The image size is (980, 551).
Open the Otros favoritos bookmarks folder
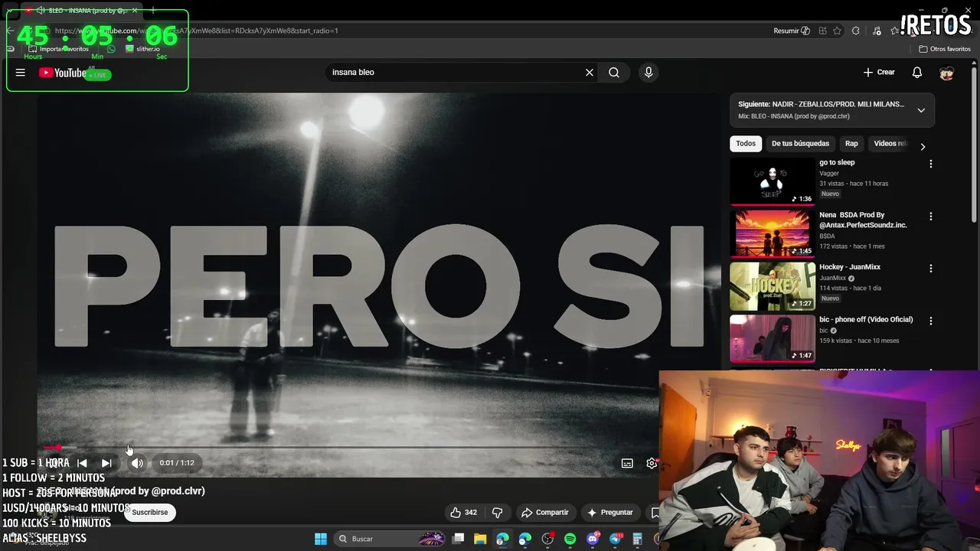click(x=945, y=49)
